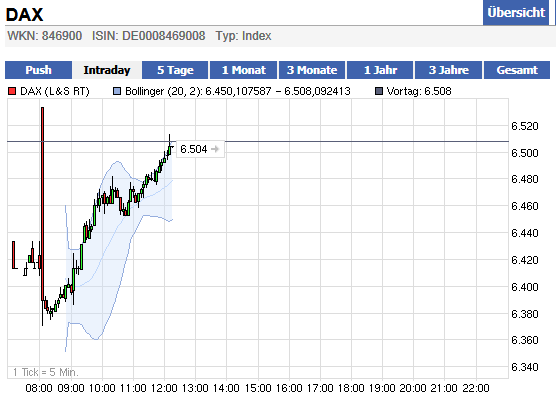Click the 08:00 time axis label
This screenshot has width=556, height=397.
click(x=39, y=388)
